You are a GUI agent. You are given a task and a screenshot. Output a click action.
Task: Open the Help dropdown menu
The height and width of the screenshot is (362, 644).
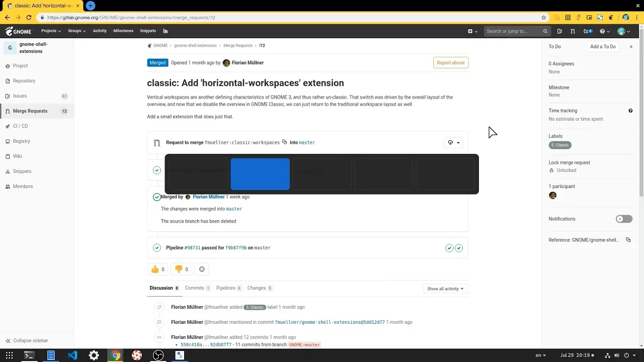coord(604,31)
